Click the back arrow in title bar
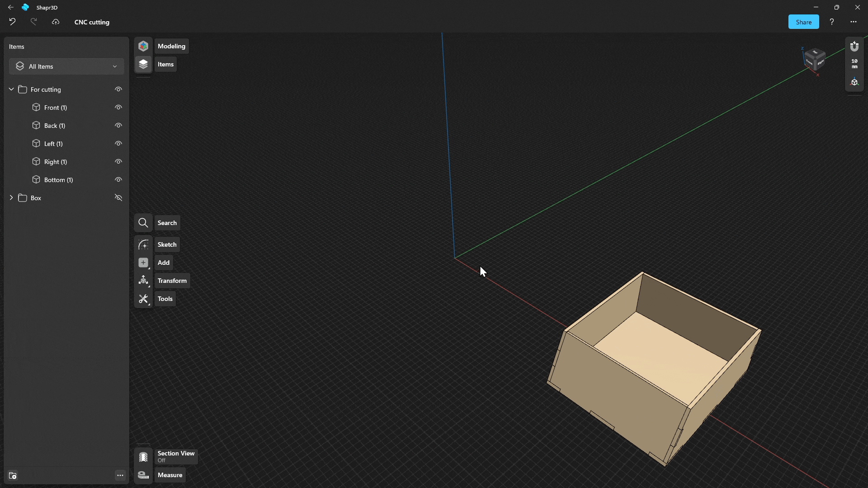 click(11, 7)
